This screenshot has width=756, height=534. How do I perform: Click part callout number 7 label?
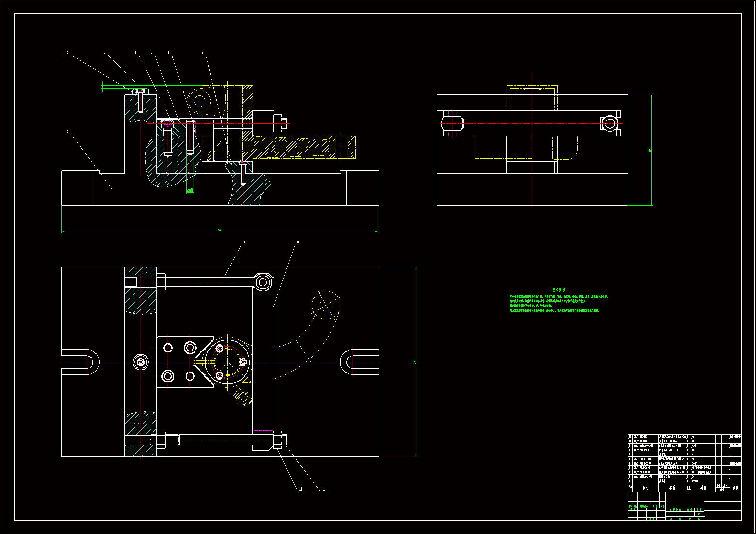[x=202, y=53]
